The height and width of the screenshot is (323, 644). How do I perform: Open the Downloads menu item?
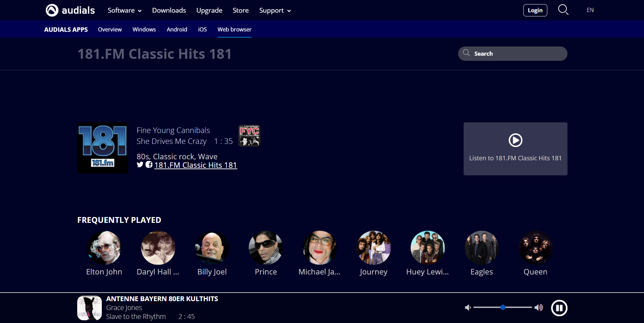click(169, 11)
